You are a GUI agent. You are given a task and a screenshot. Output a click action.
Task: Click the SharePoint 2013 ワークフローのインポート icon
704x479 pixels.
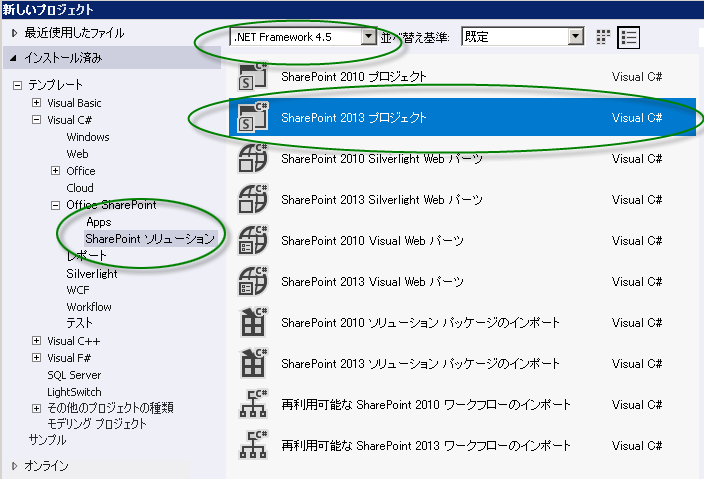tap(253, 445)
